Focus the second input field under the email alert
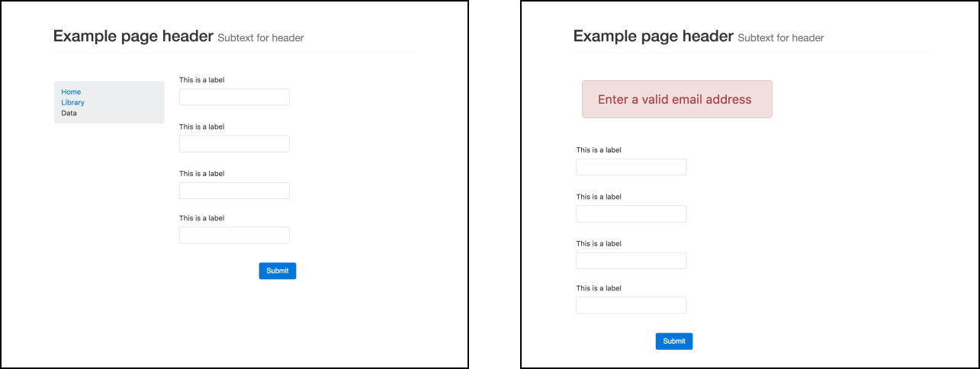Viewport: 980px width, 369px height. 631,213
